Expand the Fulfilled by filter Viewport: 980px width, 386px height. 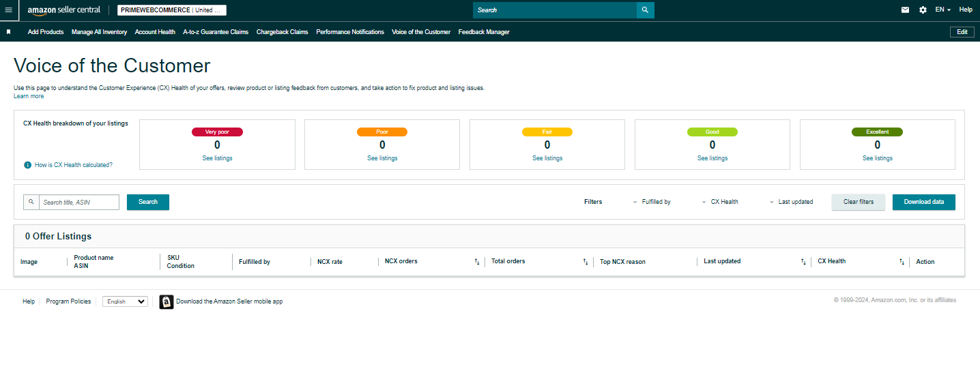pos(652,202)
